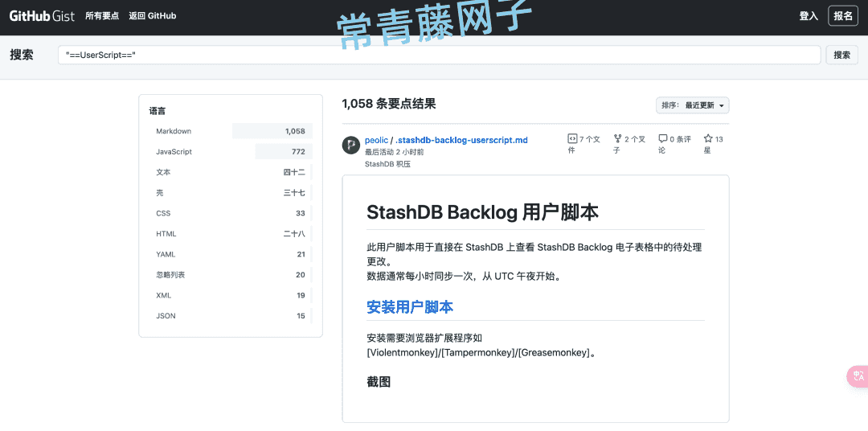Open the 0 条评论 comments icon
Viewport: 868px width, 431px height.
tap(662, 138)
